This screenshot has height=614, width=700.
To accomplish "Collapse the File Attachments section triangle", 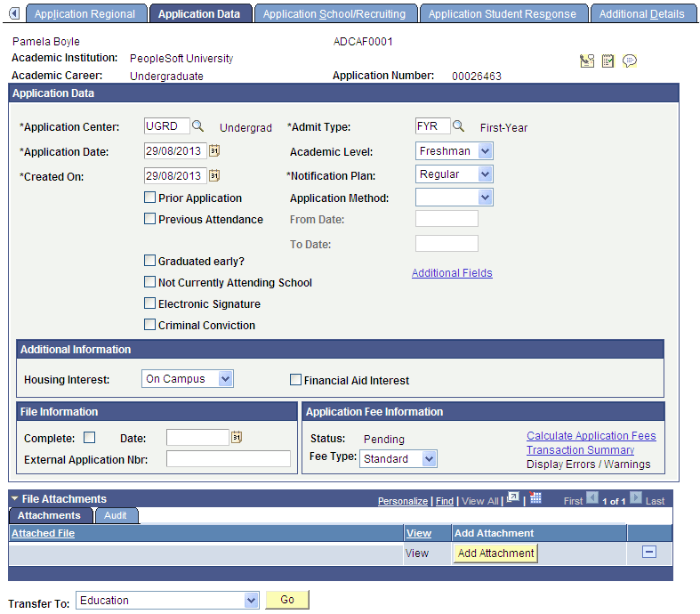I will (x=15, y=498).
